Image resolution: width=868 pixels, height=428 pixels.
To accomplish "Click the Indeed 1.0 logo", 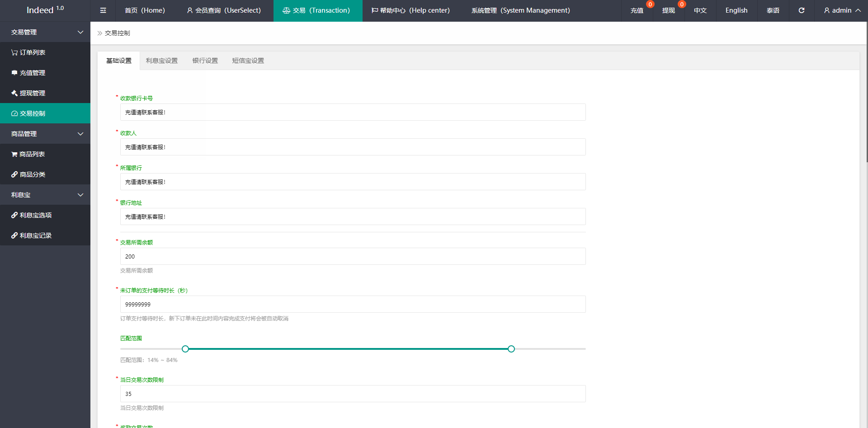I will click(x=45, y=10).
